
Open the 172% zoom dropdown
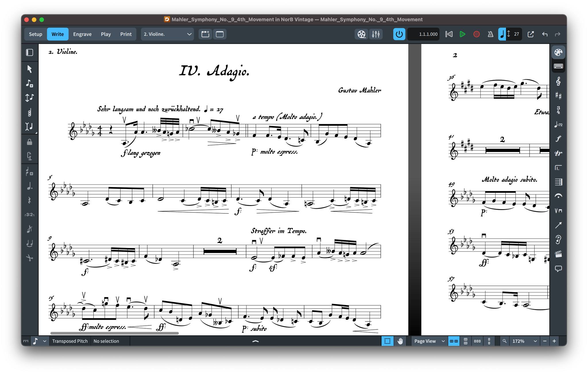click(x=524, y=341)
